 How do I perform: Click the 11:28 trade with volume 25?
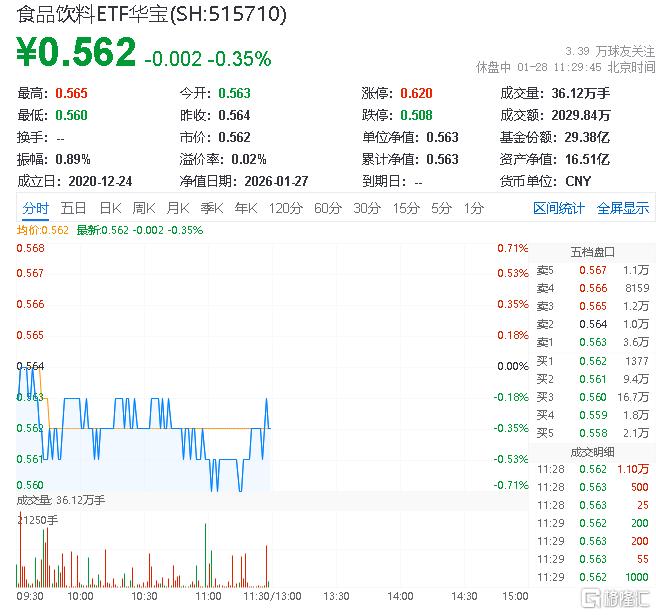pos(593,505)
